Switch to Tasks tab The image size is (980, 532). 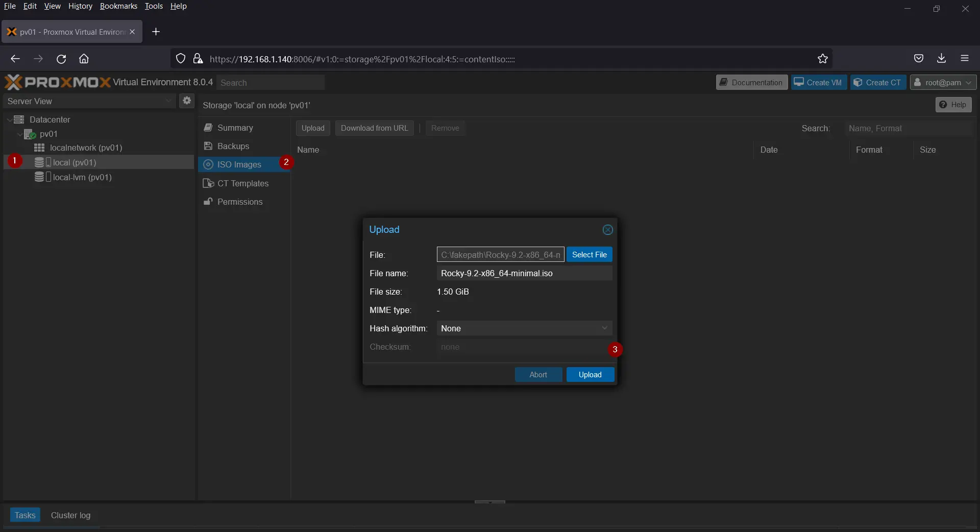point(25,515)
